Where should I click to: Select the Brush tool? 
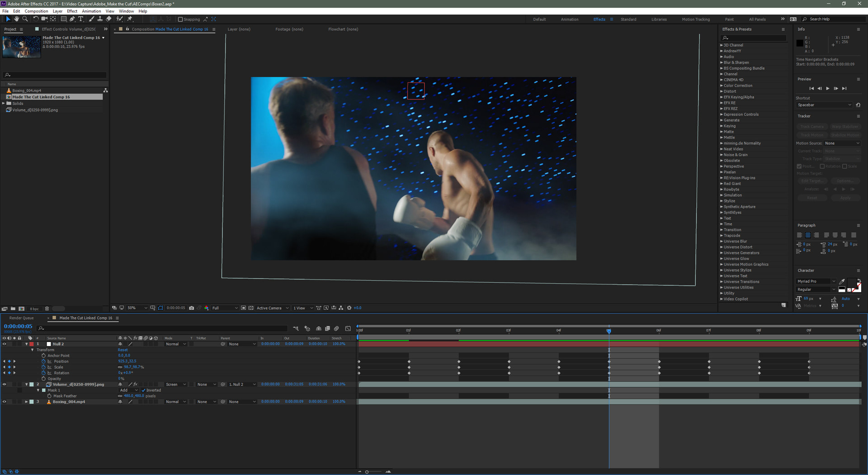coord(92,19)
